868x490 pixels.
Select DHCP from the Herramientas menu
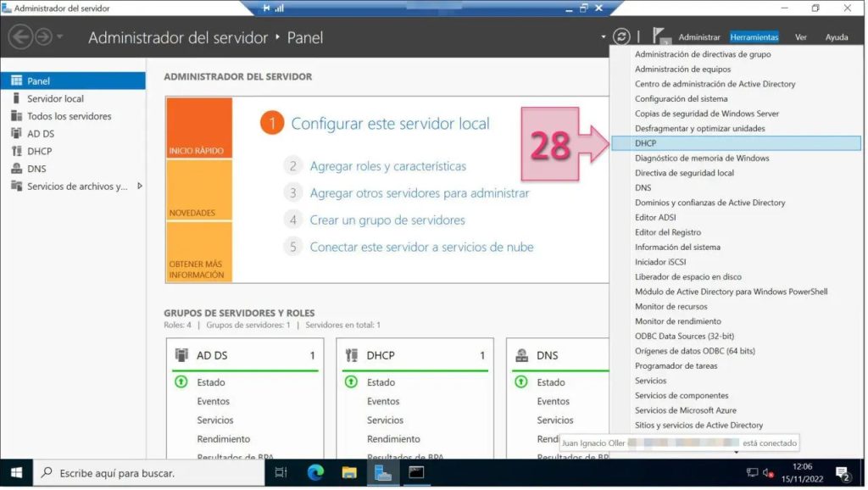648,143
